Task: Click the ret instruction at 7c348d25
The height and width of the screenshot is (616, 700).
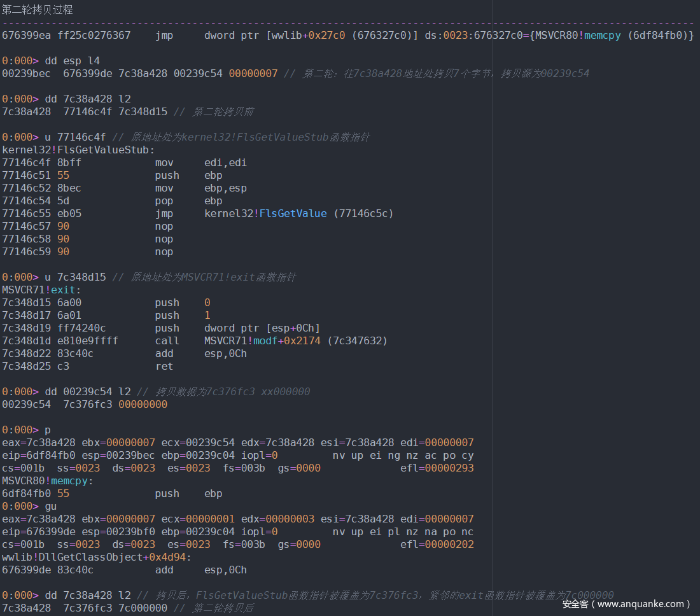Action: point(164,367)
